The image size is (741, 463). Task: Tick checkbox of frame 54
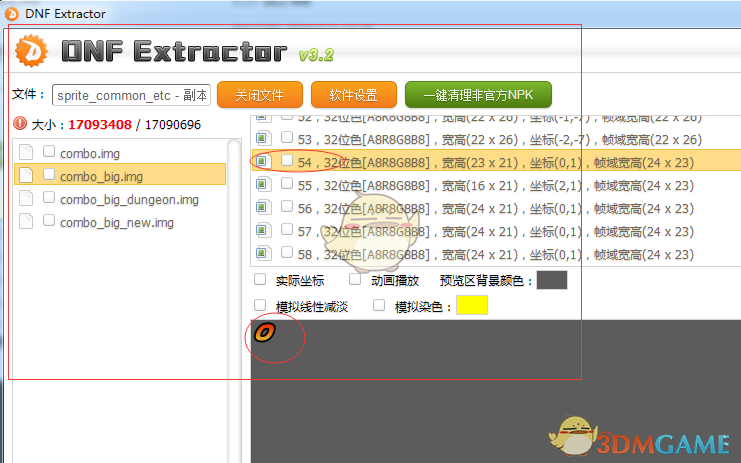287,160
